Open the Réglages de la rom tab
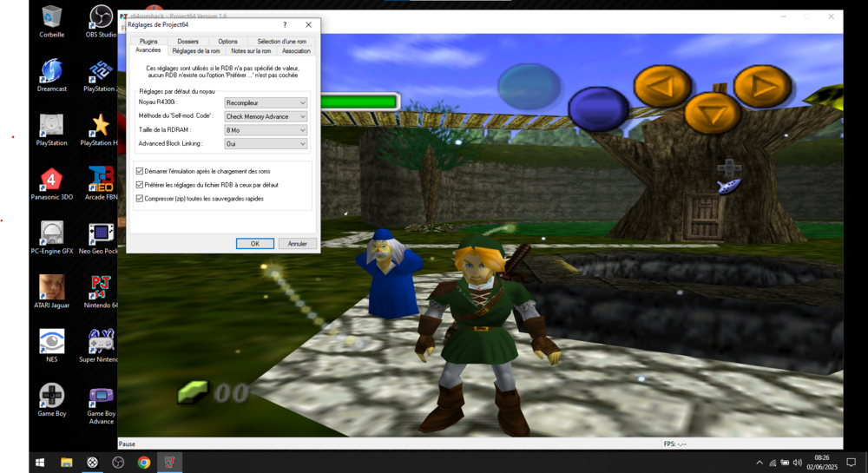The height and width of the screenshot is (473, 868). [196, 51]
